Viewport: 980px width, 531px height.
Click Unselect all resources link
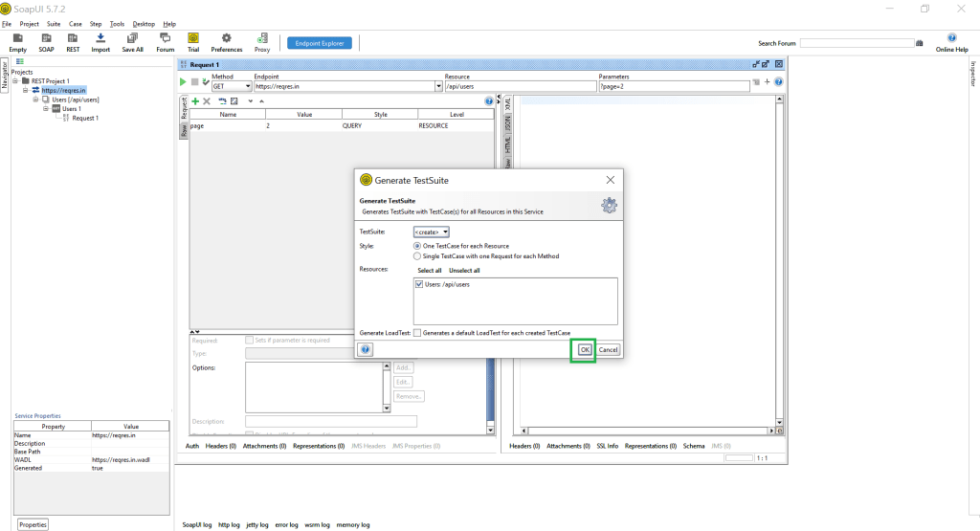pyautogui.click(x=464, y=271)
